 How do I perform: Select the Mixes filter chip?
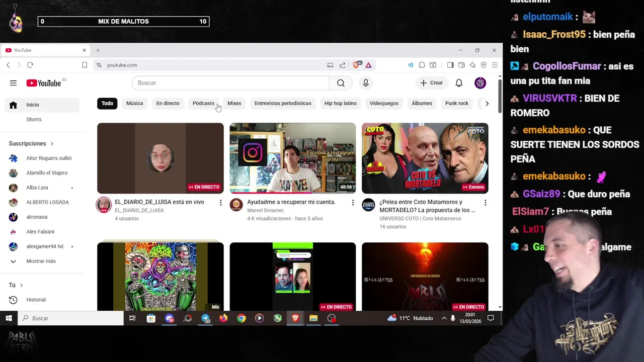click(x=234, y=103)
